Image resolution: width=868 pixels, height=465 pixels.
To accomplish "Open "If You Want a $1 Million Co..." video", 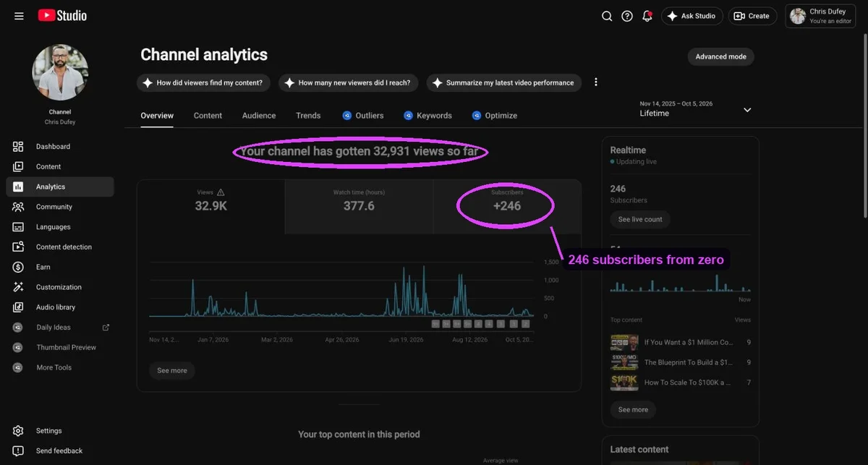I will [681, 343].
